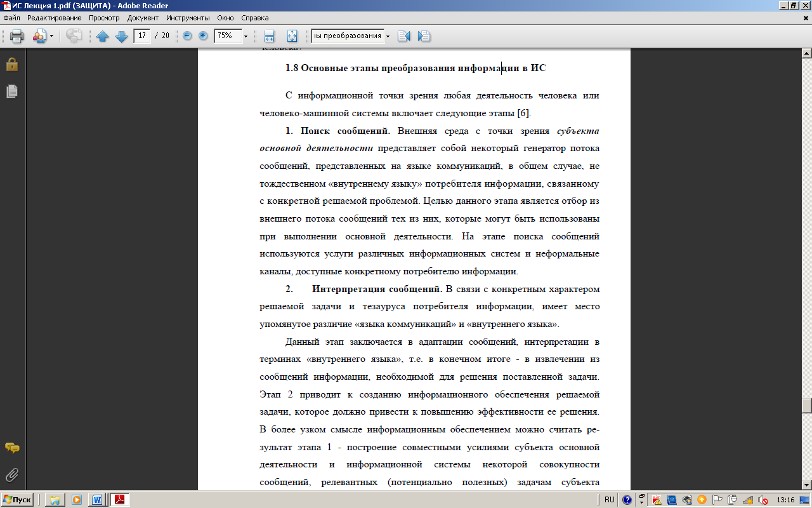Click the greyed-out gear icon beside collaborate
The width and height of the screenshot is (812, 508).
[74, 36]
